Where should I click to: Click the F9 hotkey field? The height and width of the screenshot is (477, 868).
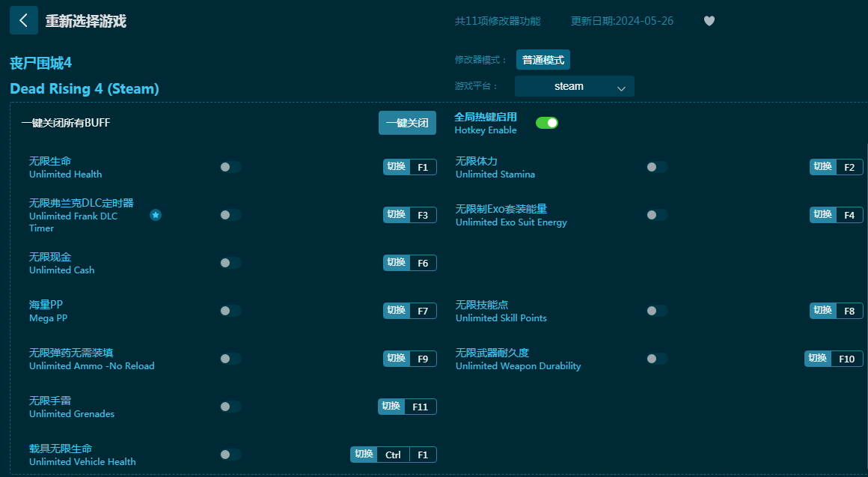423,359
